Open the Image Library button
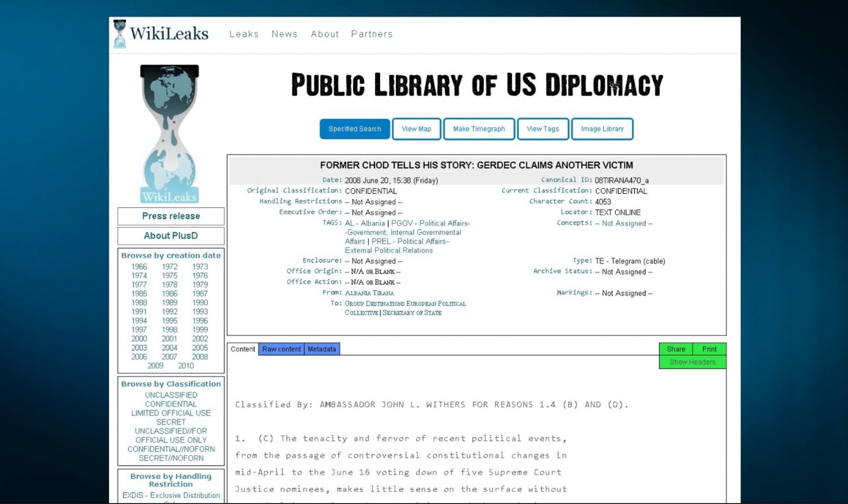The width and height of the screenshot is (848, 504). tap(602, 129)
